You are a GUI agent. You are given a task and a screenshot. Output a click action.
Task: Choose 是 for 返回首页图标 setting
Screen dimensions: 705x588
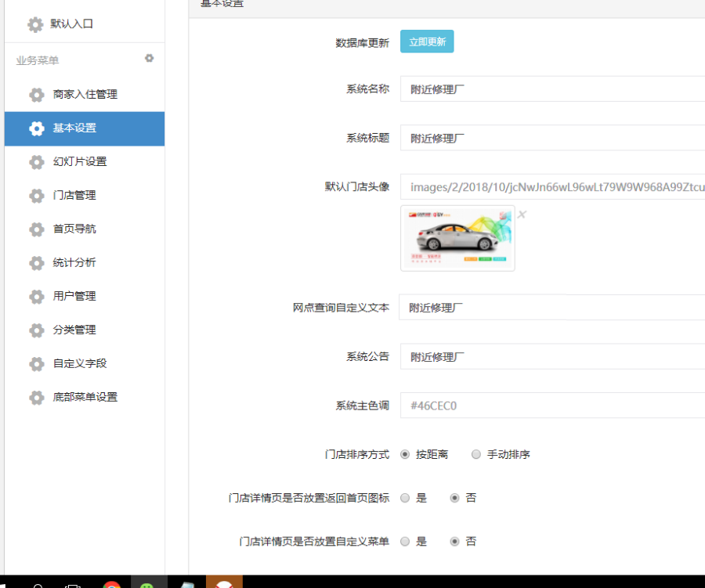(x=405, y=498)
